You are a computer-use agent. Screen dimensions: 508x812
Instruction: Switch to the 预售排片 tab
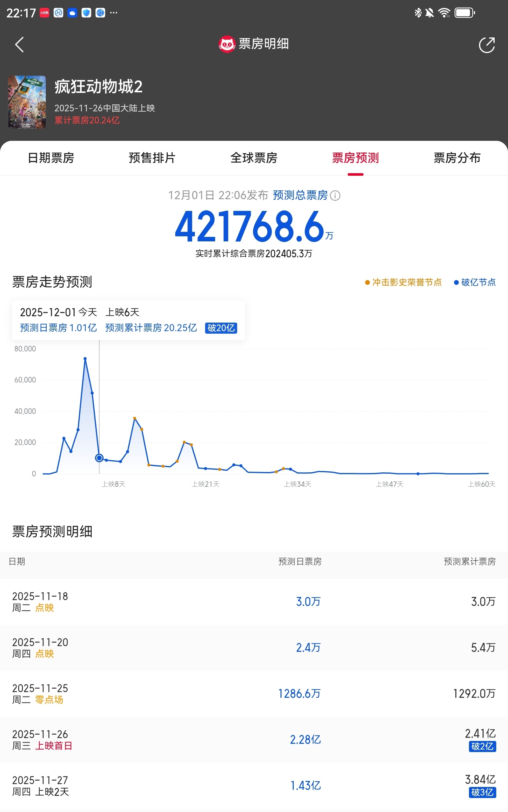click(x=152, y=158)
